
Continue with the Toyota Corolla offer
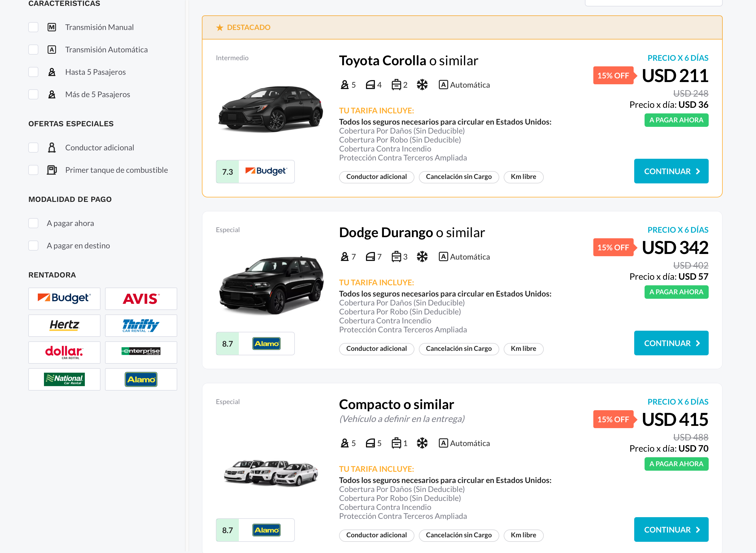click(671, 171)
